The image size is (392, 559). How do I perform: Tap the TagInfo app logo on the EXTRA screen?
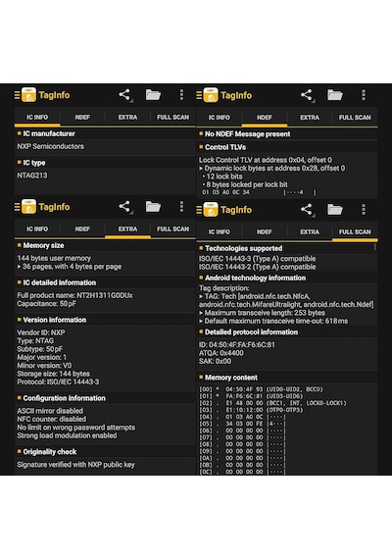pos(28,207)
